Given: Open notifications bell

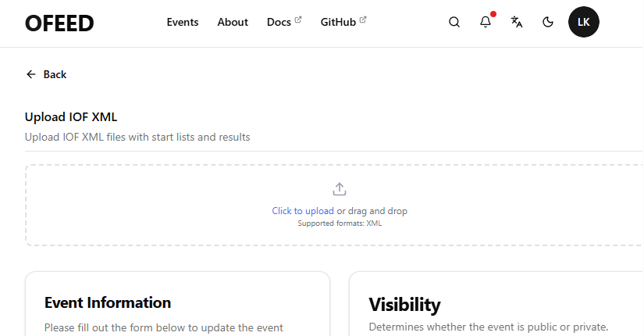Looking at the screenshot, I should [x=486, y=22].
